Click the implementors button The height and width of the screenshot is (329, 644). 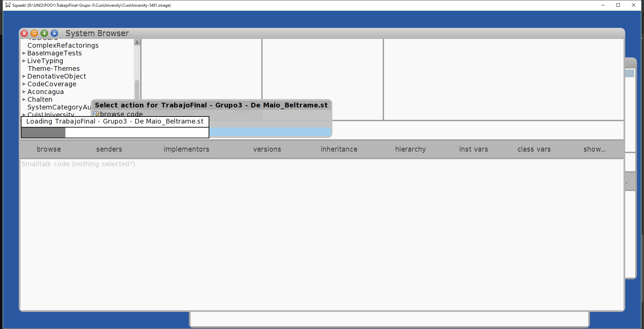(x=186, y=149)
